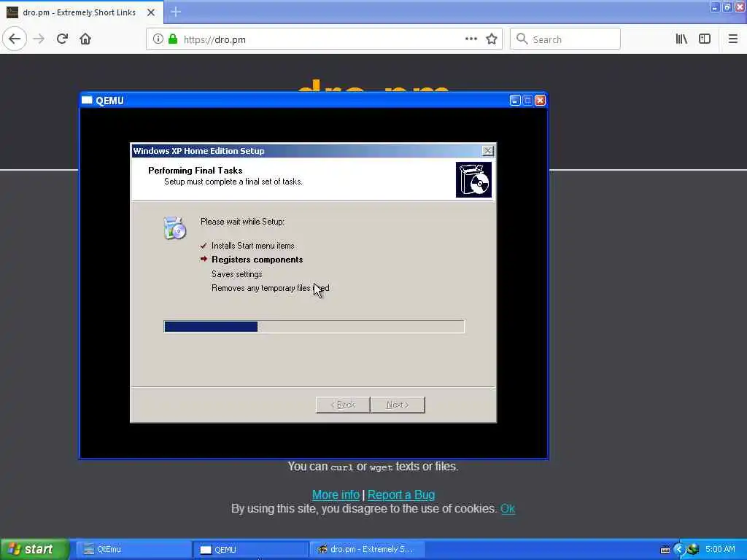Click the keyboard tray icon
Image resolution: width=747 pixels, height=560 pixels.
pos(665,550)
